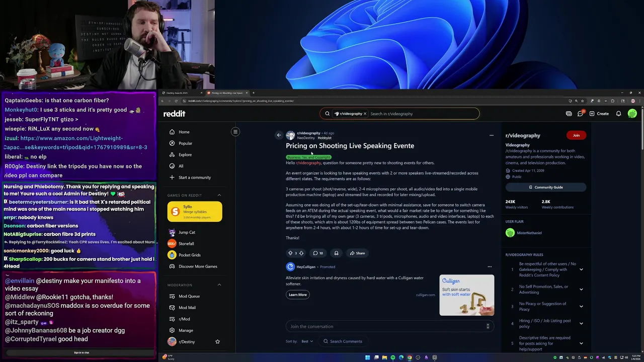Go back with the post back arrow
644x362 pixels.
[x=279, y=135]
